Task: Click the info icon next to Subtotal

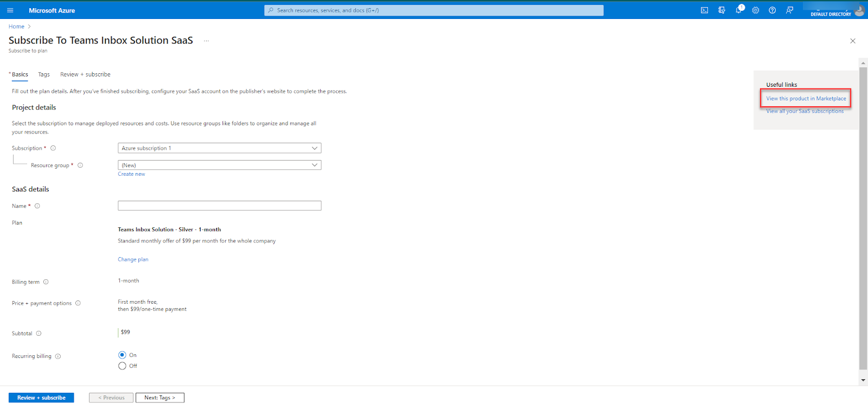Action: (x=39, y=334)
